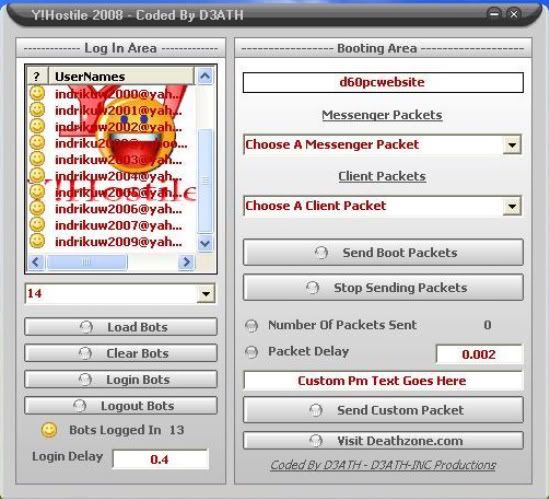Click the target username field d60pcwebsite
549x499 pixels.
(383, 82)
